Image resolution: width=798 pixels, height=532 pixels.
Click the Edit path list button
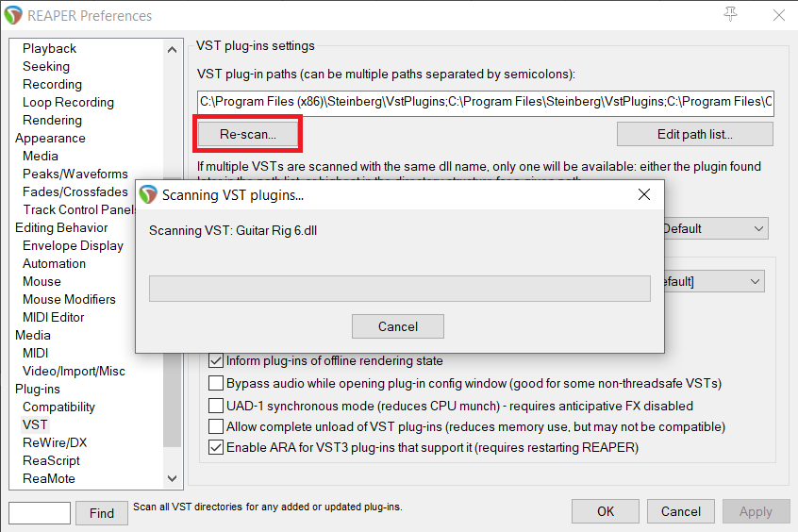[694, 134]
